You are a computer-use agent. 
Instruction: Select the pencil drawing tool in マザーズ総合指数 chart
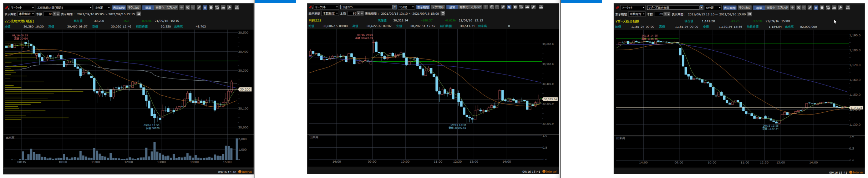coord(810,8)
